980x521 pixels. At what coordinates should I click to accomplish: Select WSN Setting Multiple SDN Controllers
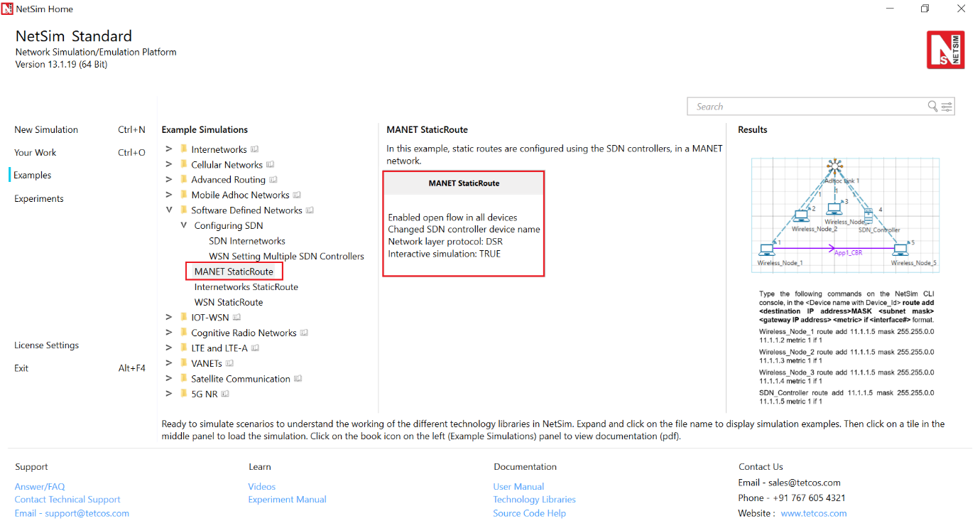(286, 257)
